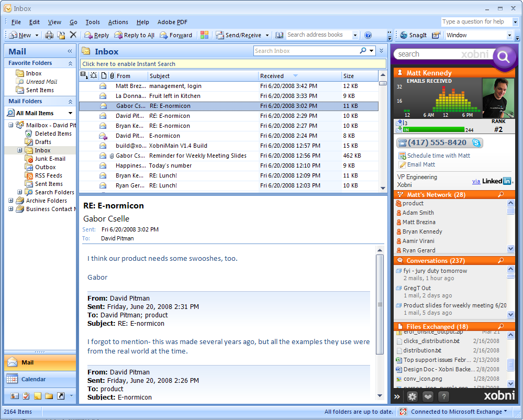The width and height of the screenshot is (523, 420).
Task: Expand the Archive Folders tree node
Action: (11, 201)
